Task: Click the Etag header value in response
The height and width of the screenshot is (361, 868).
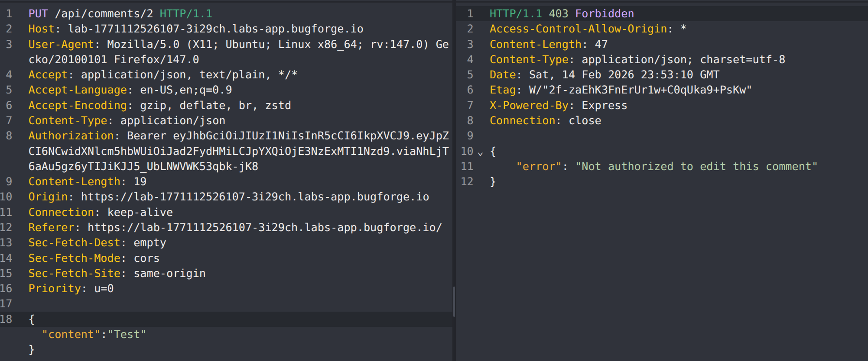Action: [x=640, y=90]
